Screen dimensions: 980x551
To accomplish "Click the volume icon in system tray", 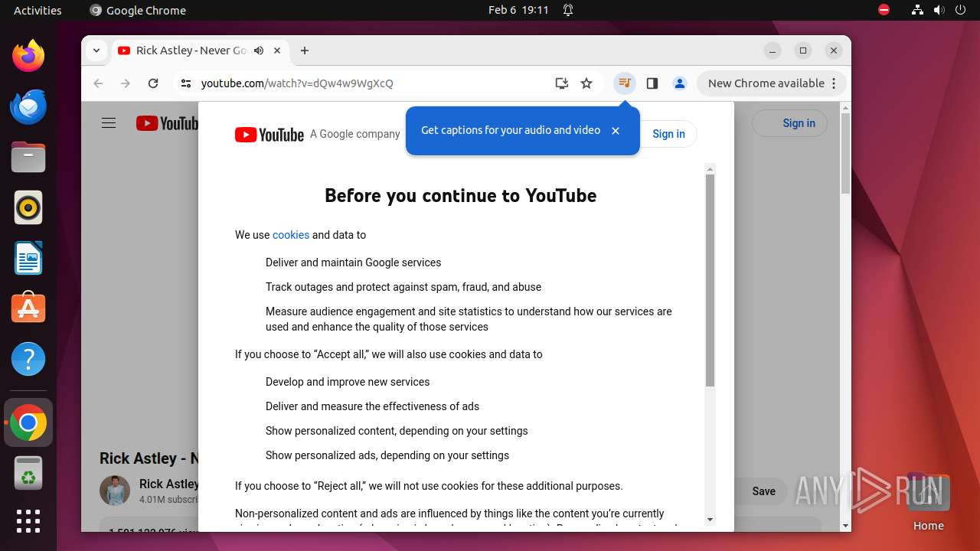I will coord(939,10).
